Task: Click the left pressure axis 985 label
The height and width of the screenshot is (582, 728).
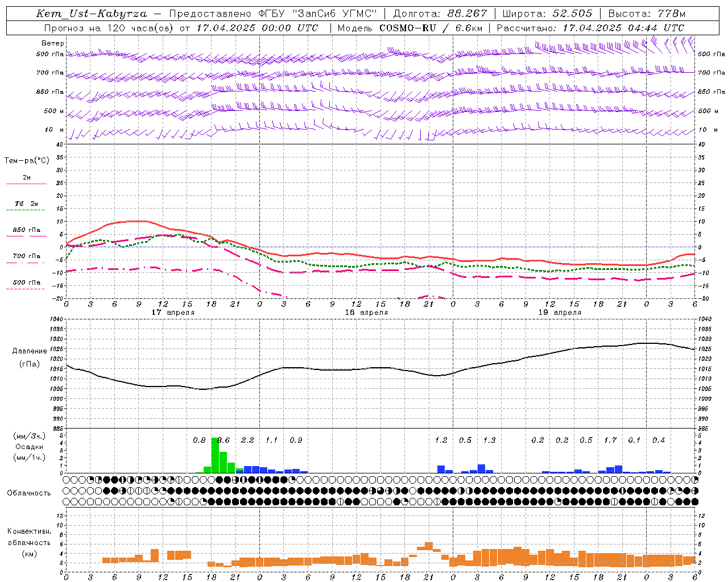Action: 57,429
